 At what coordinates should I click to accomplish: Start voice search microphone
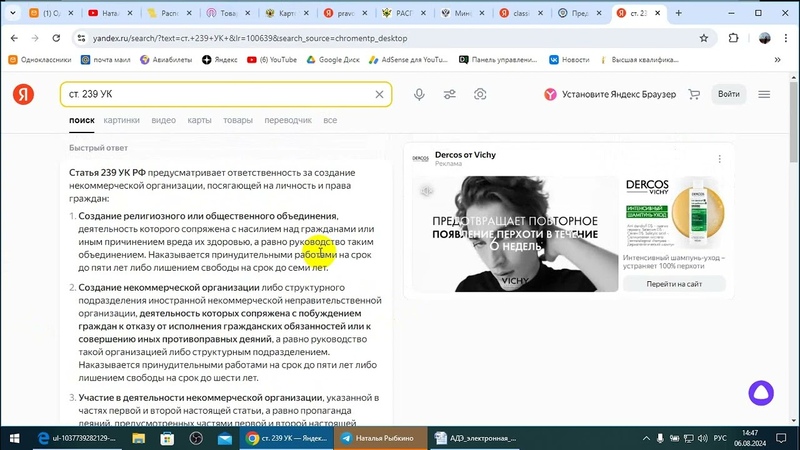tap(419, 94)
